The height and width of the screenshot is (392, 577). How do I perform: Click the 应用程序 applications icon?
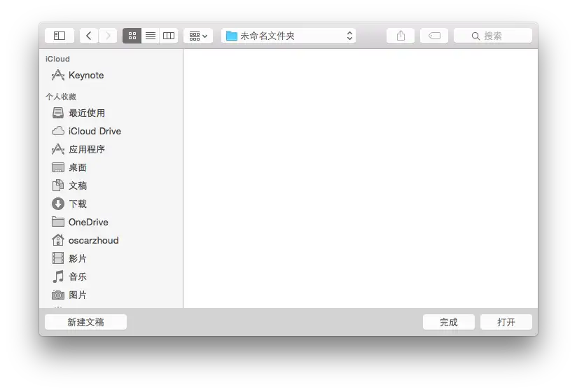[x=58, y=149]
